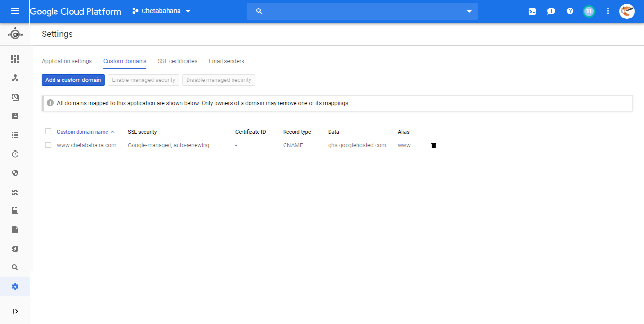
Task: Expand the sidebar with the arrow toggle
Action: click(x=15, y=311)
